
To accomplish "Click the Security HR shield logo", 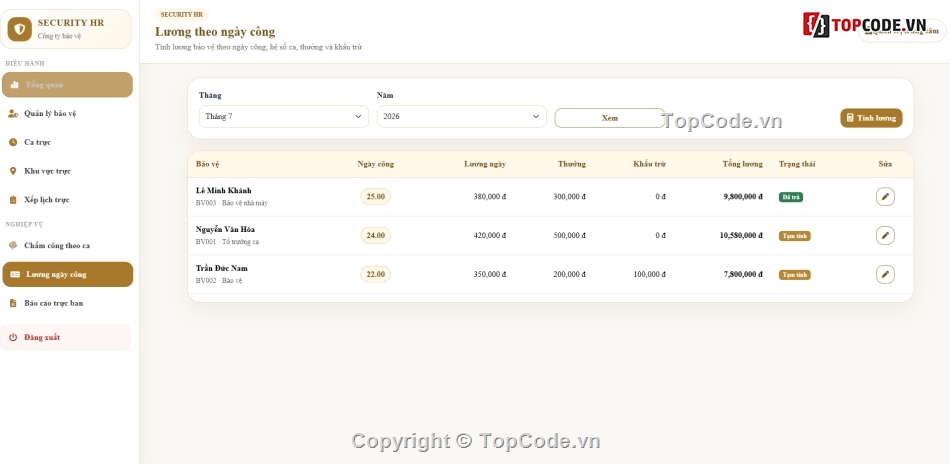I will click(19, 29).
